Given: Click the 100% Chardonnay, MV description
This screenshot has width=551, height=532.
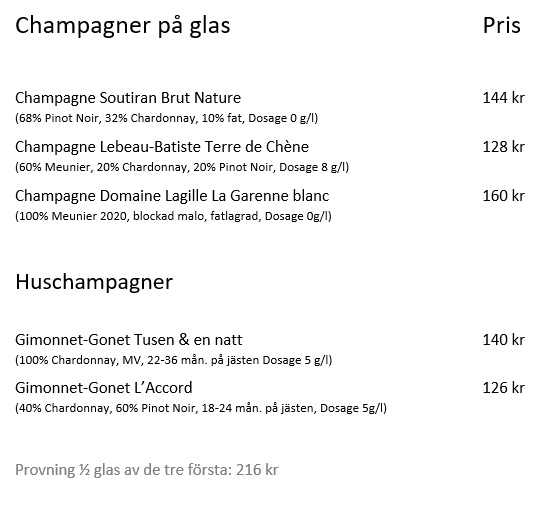Looking at the screenshot, I should [174, 360].
